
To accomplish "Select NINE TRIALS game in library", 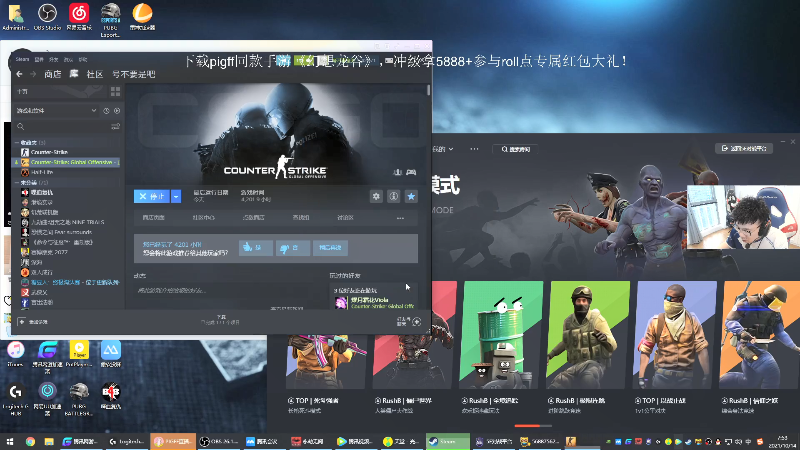I will click(x=63, y=222).
